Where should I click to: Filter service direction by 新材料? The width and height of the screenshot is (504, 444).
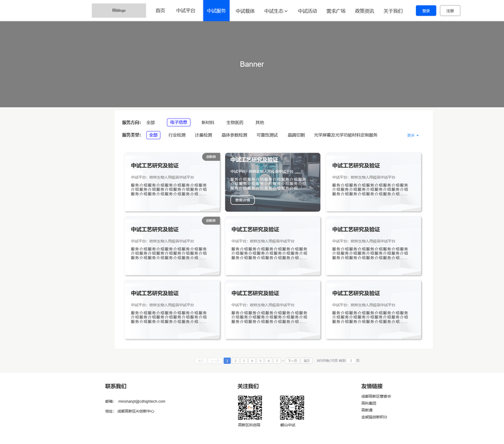pos(208,122)
